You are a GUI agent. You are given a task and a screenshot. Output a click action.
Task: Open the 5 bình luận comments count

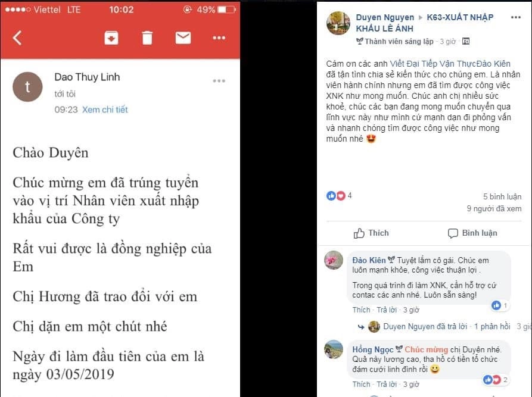(x=502, y=196)
